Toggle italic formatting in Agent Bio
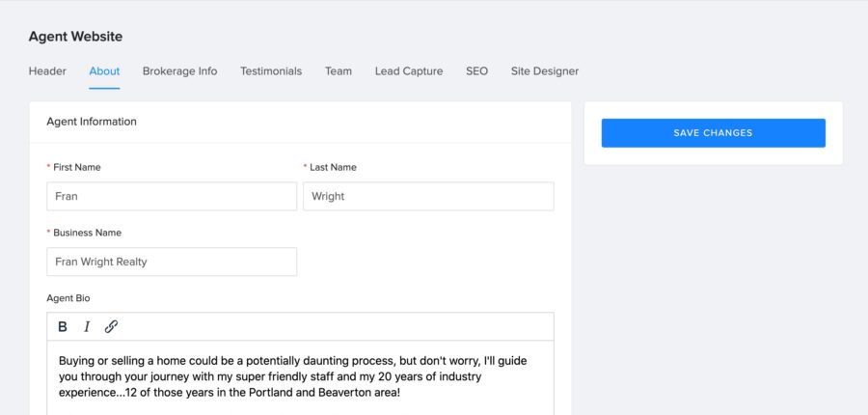 point(87,327)
